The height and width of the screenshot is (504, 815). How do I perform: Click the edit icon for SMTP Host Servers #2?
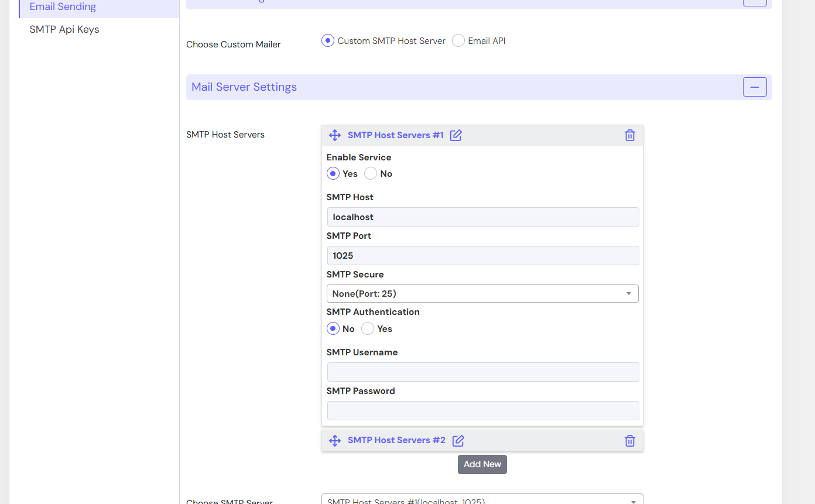(x=458, y=441)
